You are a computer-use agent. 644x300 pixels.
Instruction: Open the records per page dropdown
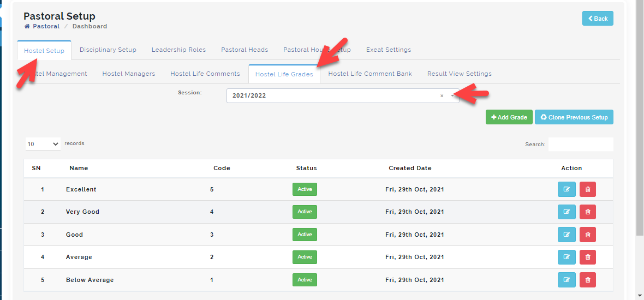click(43, 144)
